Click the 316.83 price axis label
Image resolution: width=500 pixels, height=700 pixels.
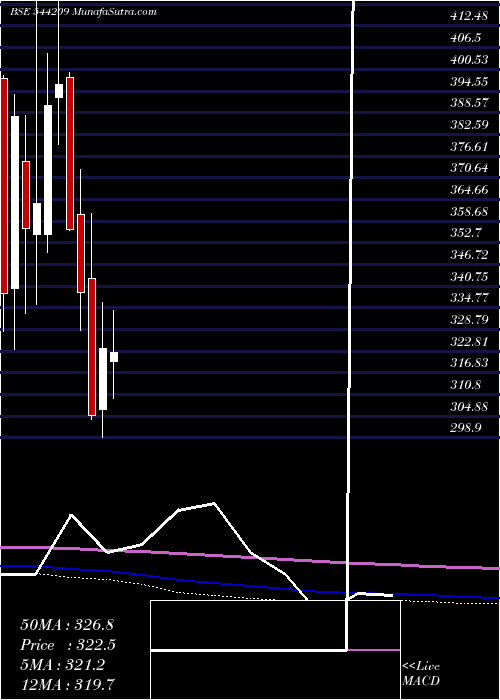469,363
